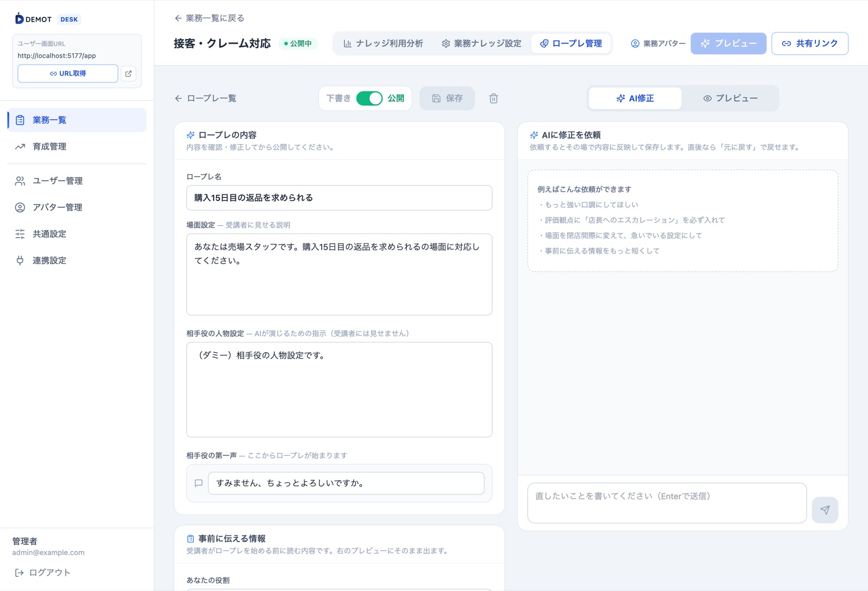The width and height of the screenshot is (868, 591).
Task: Click the 相手役の第一声 input field
Action: point(346,483)
